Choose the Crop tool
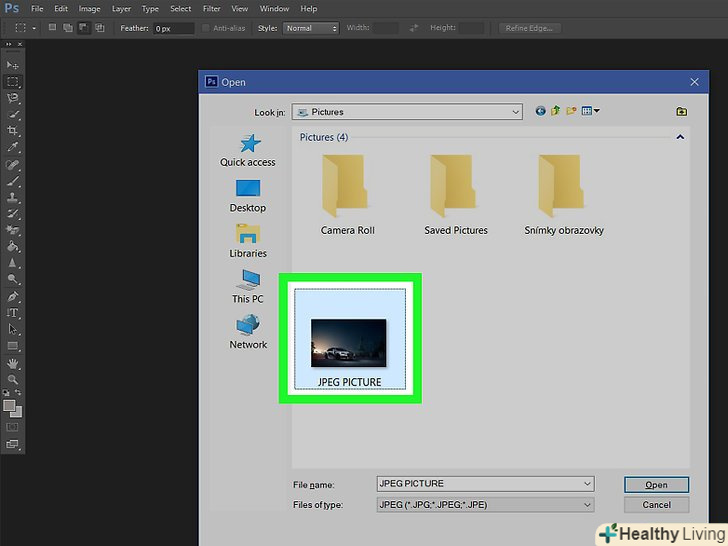The image size is (728, 546). pyautogui.click(x=13, y=131)
